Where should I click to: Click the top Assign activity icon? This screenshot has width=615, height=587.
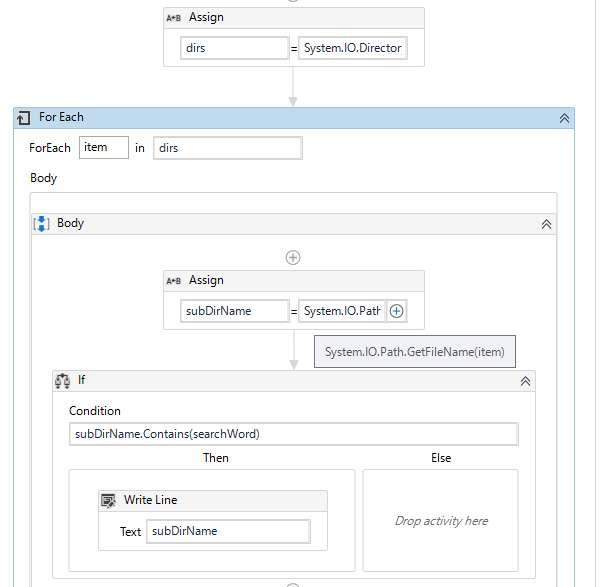click(x=173, y=18)
